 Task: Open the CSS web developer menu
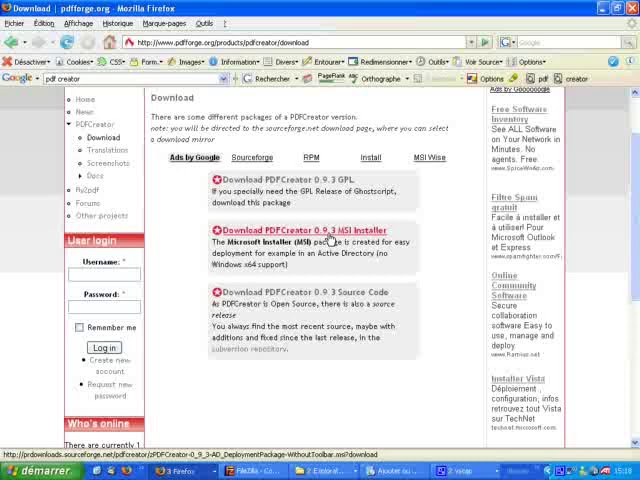pyautogui.click(x=112, y=62)
